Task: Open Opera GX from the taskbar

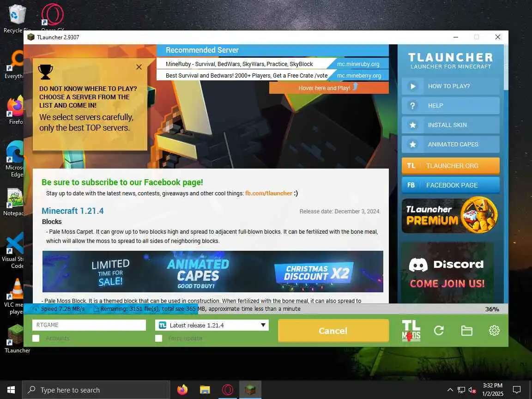Action: click(x=227, y=390)
